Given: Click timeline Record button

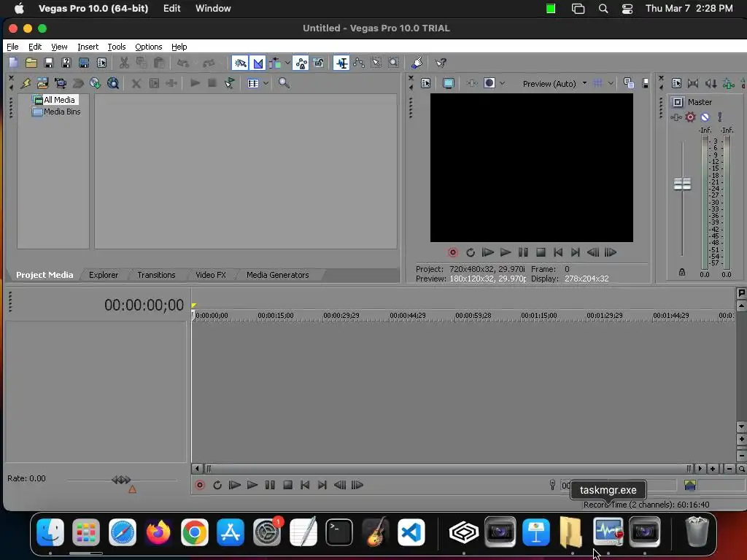Looking at the screenshot, I should click(200, 485).
